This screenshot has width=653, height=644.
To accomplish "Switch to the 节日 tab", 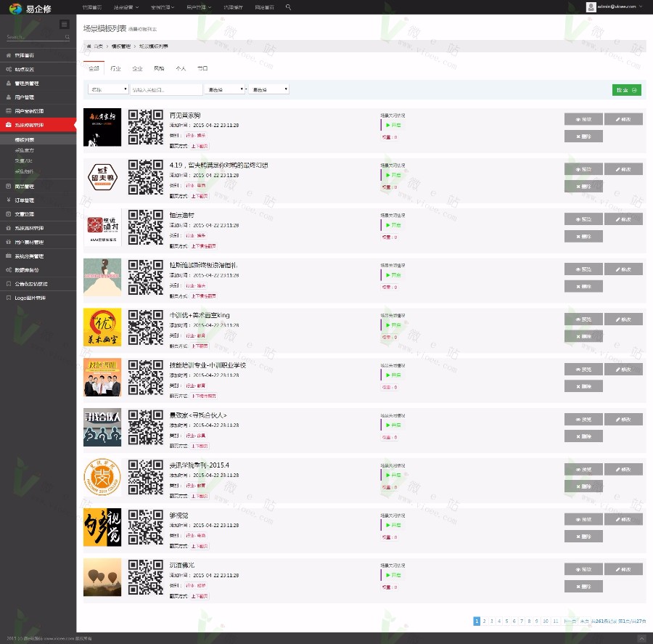I will tap(202, 68).
